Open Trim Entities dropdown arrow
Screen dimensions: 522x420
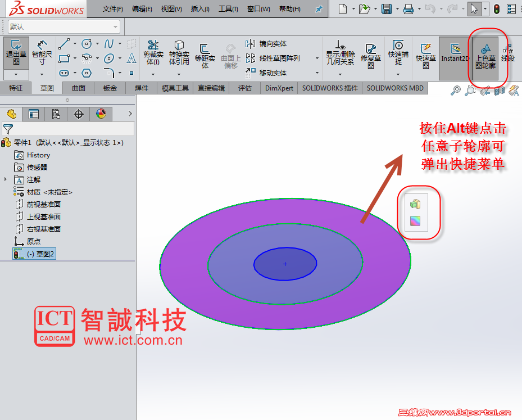point(153,74)
